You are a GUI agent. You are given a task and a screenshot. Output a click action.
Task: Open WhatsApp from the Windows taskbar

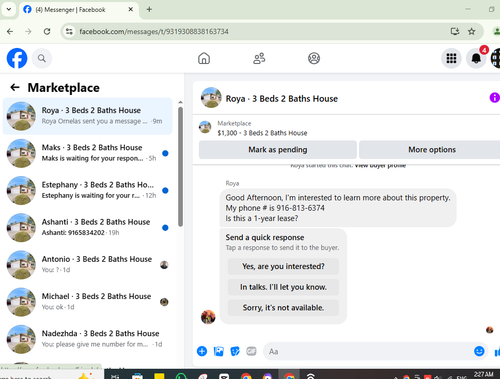click(x=181, y=376)
